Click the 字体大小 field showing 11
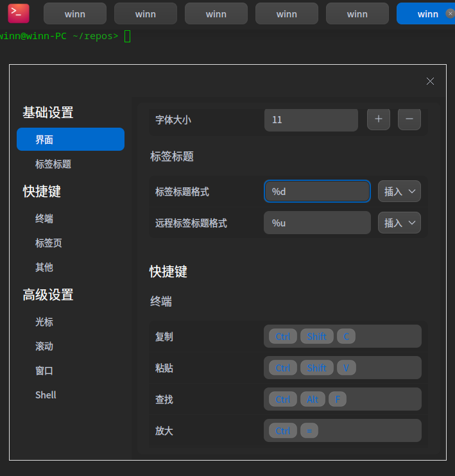 coord(311,119)
